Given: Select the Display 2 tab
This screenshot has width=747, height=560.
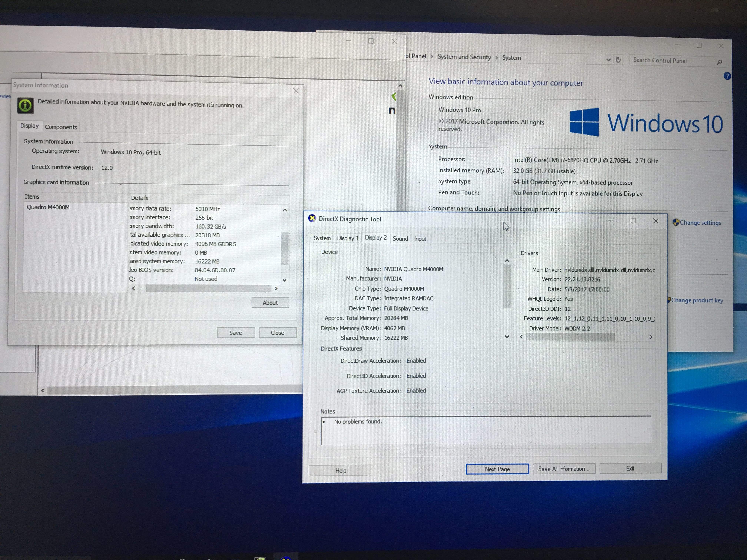Looking at the screenshot, I should [376, 238].
